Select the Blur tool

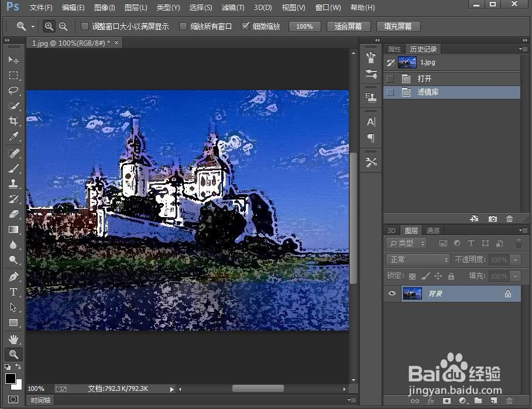tap(13, 245)
